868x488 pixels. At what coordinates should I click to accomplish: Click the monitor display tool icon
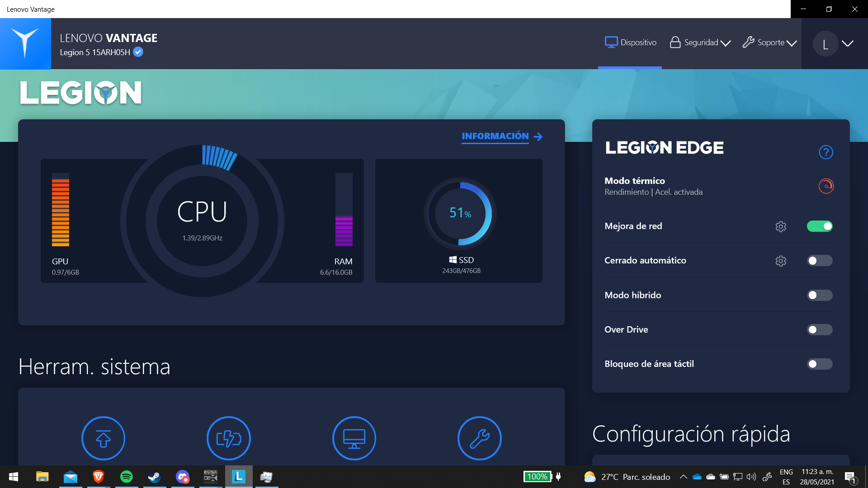(354, 438)
